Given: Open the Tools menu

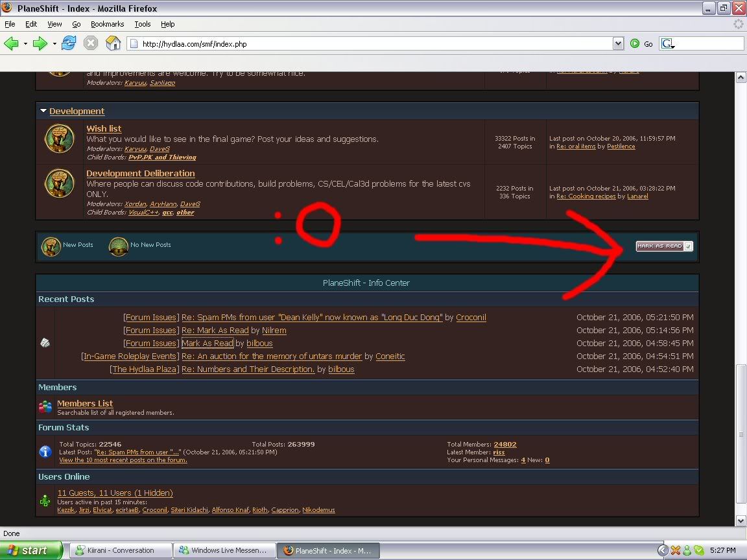Looking at the screenshot, I should [x=143, y=24].
